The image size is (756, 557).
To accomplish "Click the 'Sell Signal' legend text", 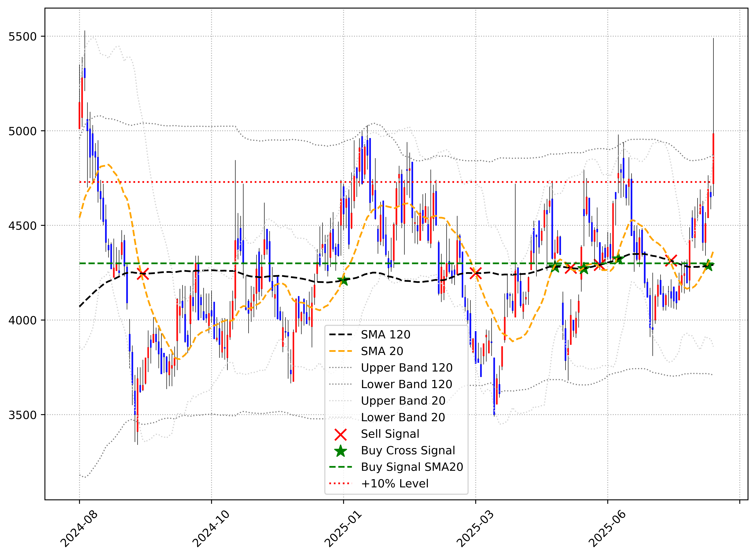I will click(390, 434).
